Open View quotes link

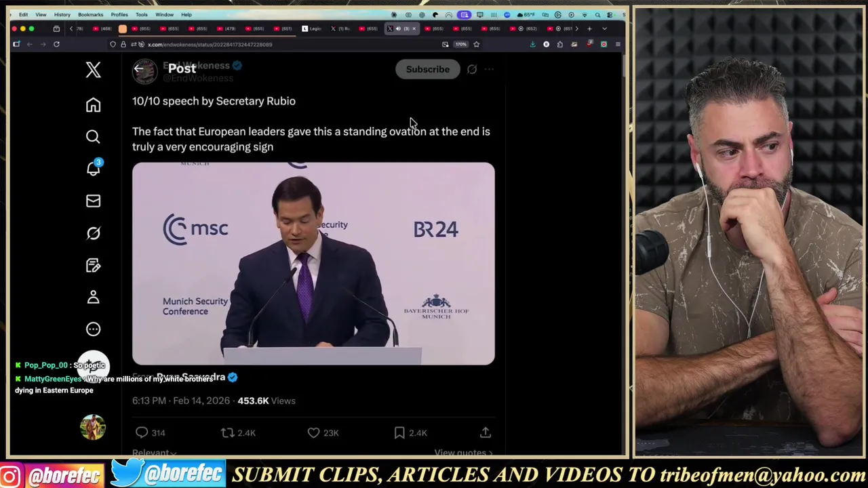tap(463, 452)
